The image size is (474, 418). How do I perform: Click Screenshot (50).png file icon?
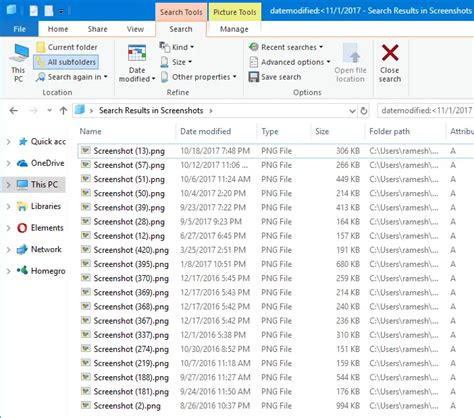click(86, 193)
